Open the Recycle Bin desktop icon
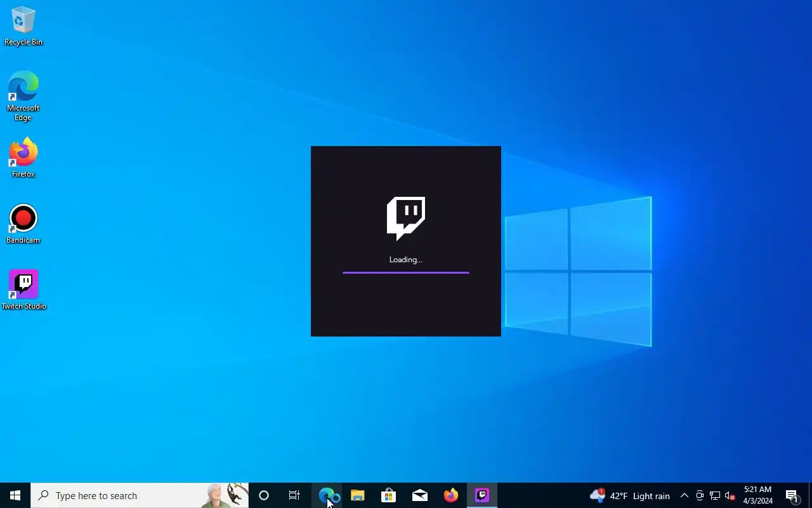 tap(23, 26)
